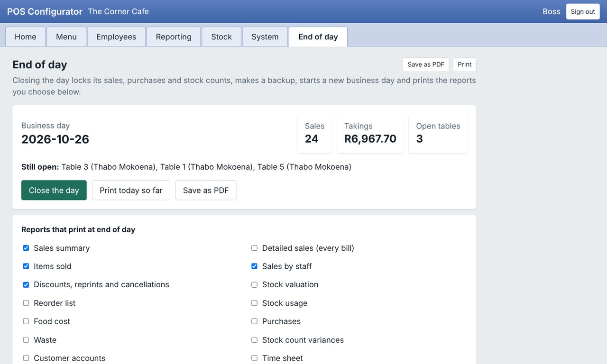The width and height of the screenshot is (607, 364).
Task: Tick the Food cost checkbox
Action: 26,321
